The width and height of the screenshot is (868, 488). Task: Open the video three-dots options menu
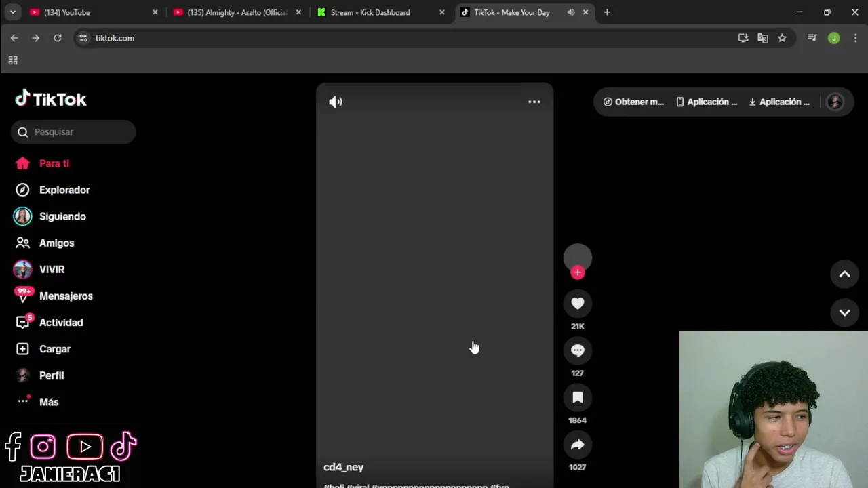534,102
